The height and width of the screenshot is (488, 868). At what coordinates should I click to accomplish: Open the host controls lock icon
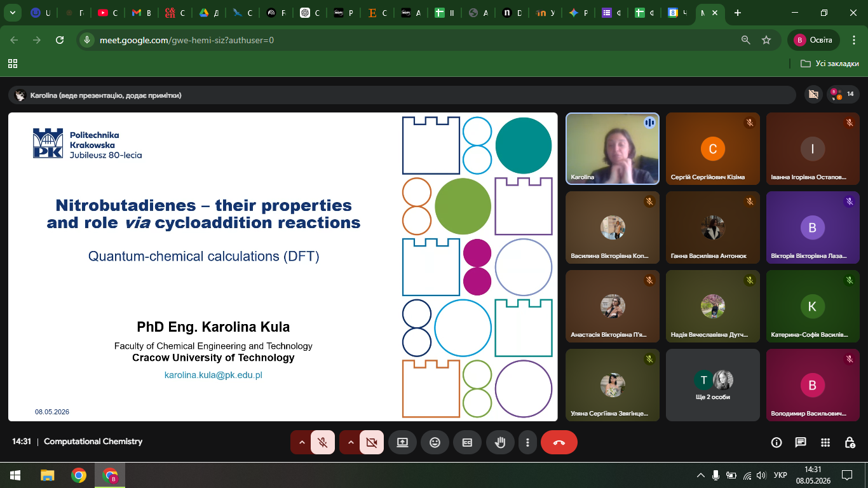pos(850,442)
